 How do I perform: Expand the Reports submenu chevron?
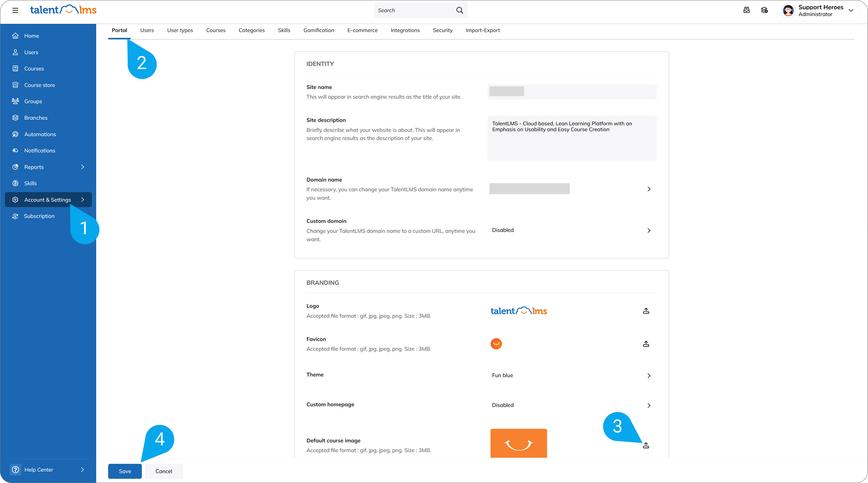tap(83, 167)
